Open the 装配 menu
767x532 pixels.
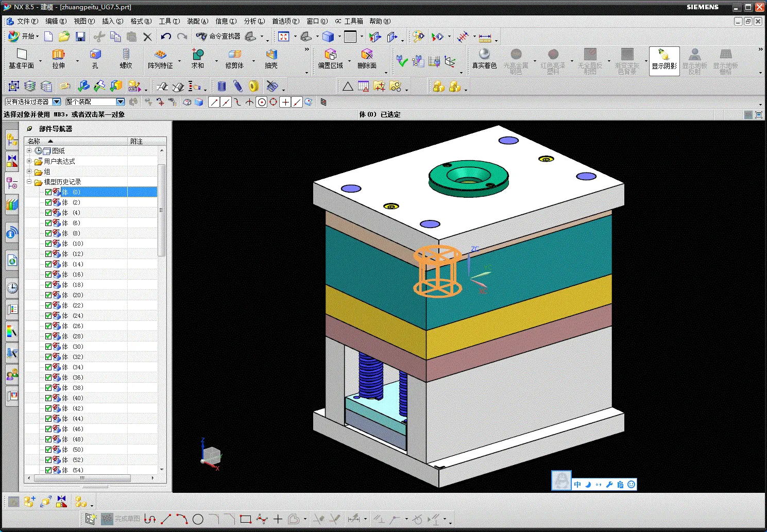(197, 21)
